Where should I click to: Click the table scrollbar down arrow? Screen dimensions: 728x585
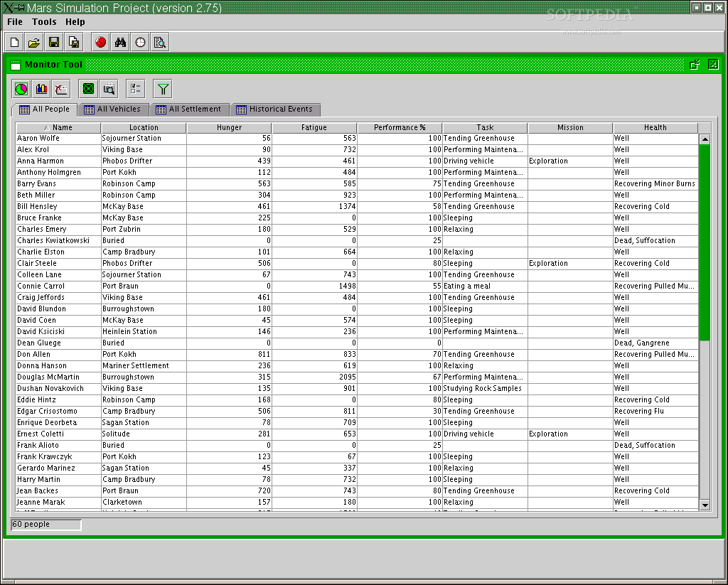pos(705,505)
